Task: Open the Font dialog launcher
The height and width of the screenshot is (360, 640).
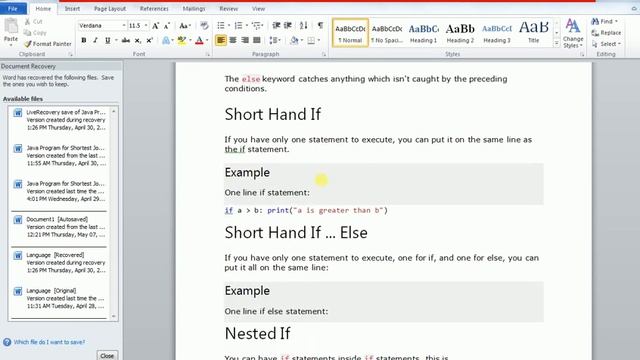Action: click(x=207, y=54)
